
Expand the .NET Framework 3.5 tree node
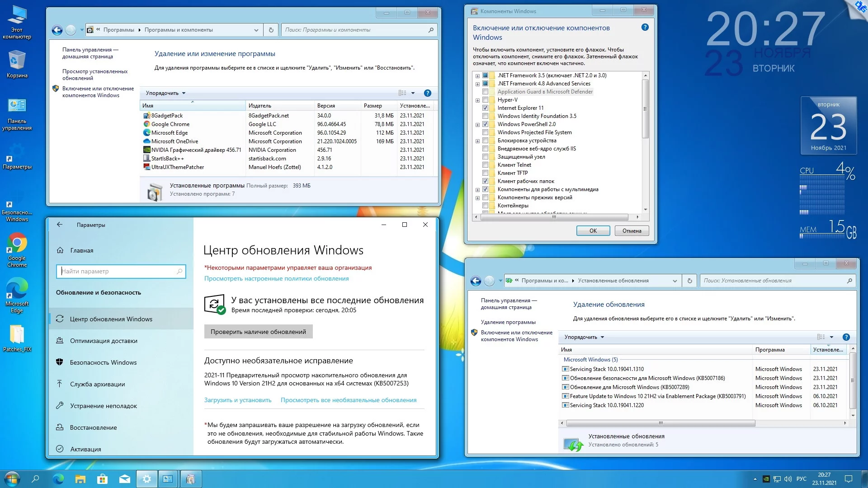point(477,76)
